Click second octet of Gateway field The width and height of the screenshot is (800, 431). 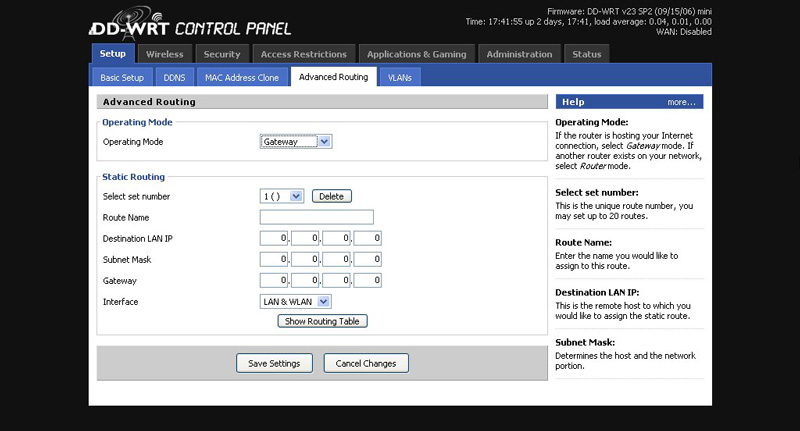[x=305, y=280]
